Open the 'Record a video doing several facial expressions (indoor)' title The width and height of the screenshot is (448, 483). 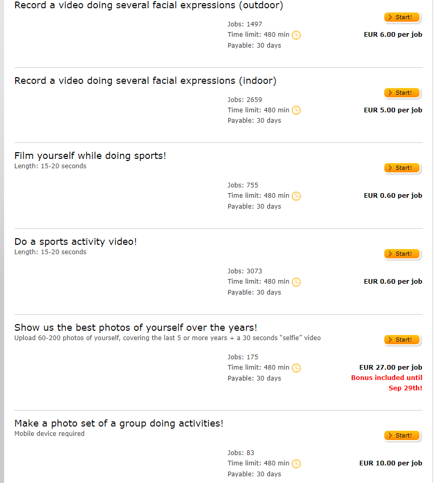(146, 81)
